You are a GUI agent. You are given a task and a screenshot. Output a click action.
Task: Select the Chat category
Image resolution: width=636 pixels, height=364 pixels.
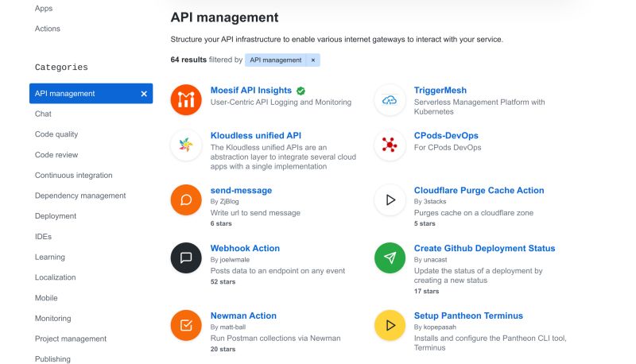tap(43, 114)
